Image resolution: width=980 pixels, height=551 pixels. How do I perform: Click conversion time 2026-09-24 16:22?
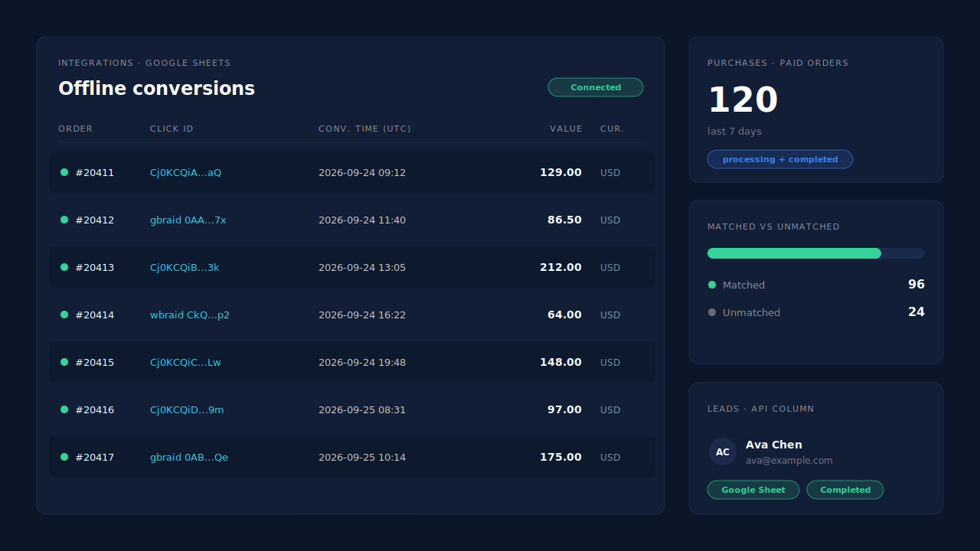(x=362, y=315)
